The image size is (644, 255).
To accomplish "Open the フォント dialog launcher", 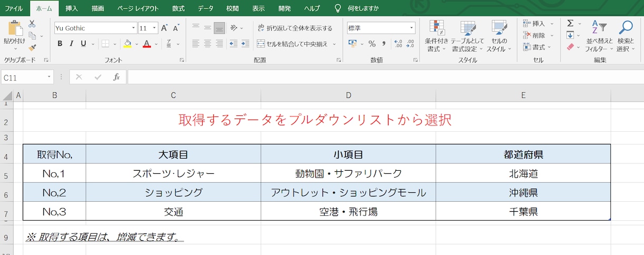I will click(182, 60).
